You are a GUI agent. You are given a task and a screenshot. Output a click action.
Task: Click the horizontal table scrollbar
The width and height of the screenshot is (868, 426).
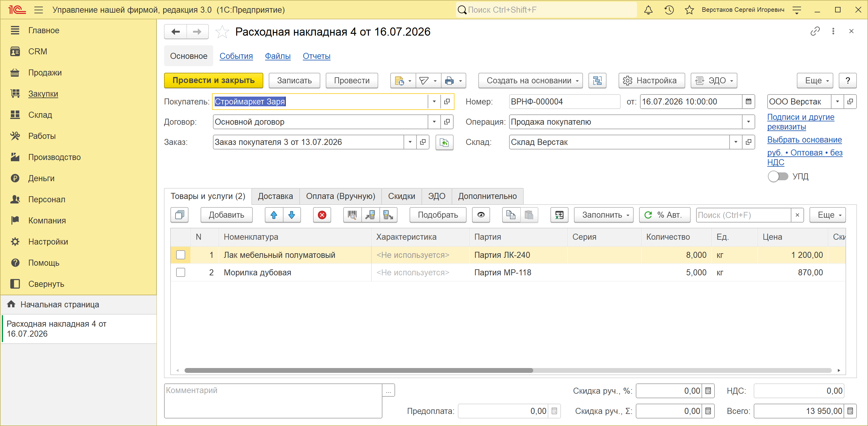(359, 370)
